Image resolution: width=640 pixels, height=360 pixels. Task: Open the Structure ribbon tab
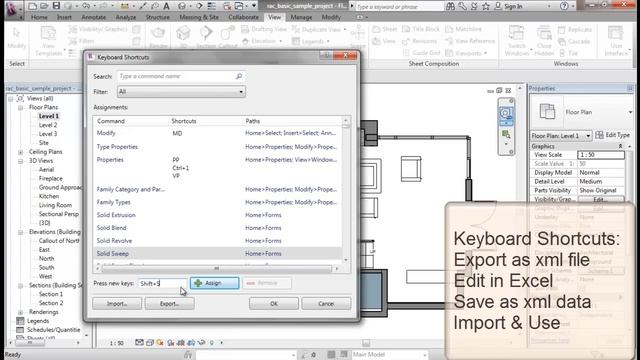(158, 17)
